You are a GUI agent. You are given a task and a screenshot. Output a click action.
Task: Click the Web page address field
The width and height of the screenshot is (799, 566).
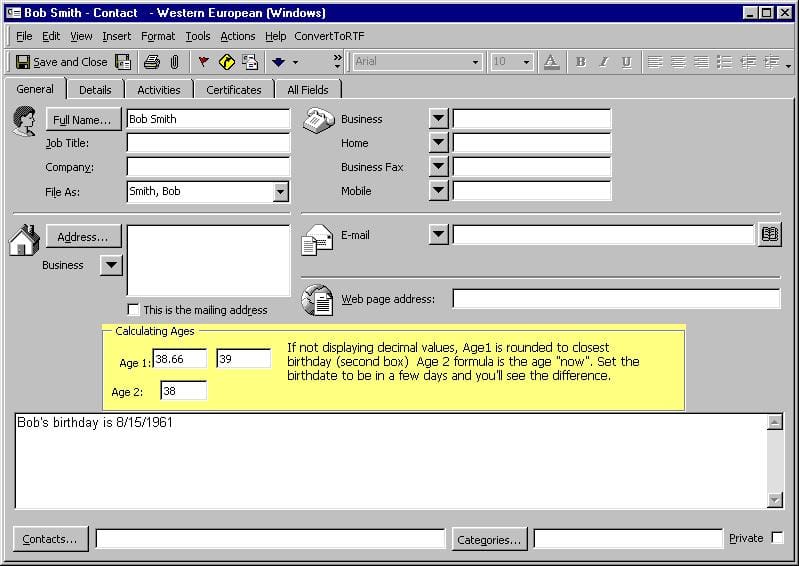(x=616, y=299)
